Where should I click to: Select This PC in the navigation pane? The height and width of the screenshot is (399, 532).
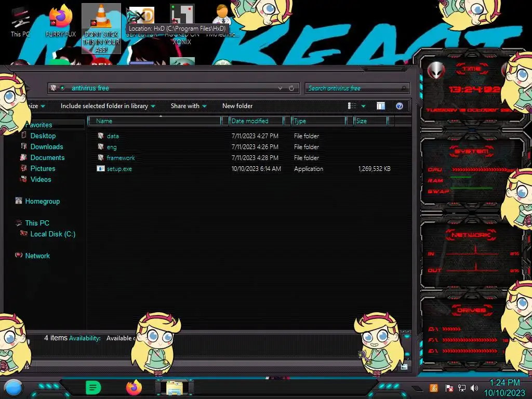[37, 223]
